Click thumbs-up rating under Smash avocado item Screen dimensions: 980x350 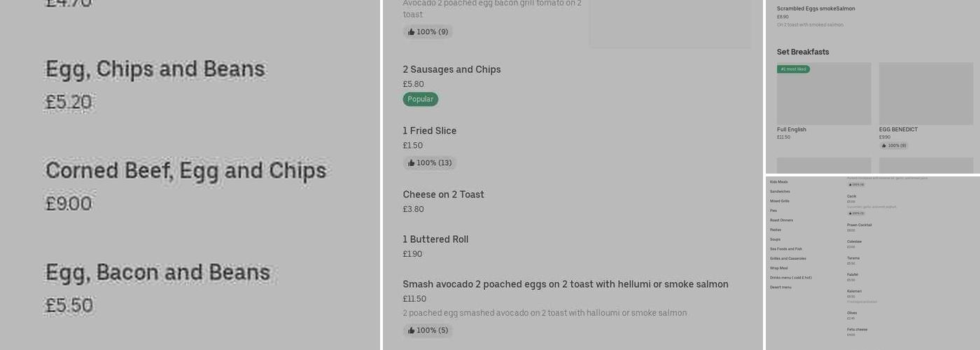tap(427, 330)
